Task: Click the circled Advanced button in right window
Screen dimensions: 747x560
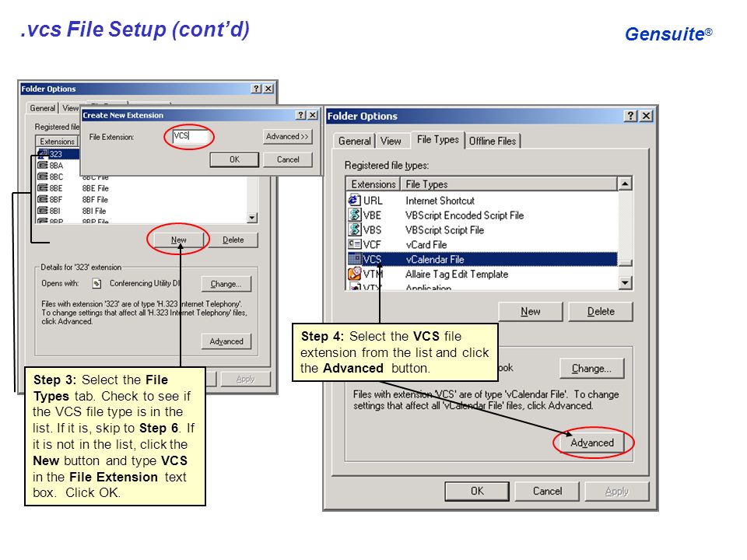Action: (592, 443)
